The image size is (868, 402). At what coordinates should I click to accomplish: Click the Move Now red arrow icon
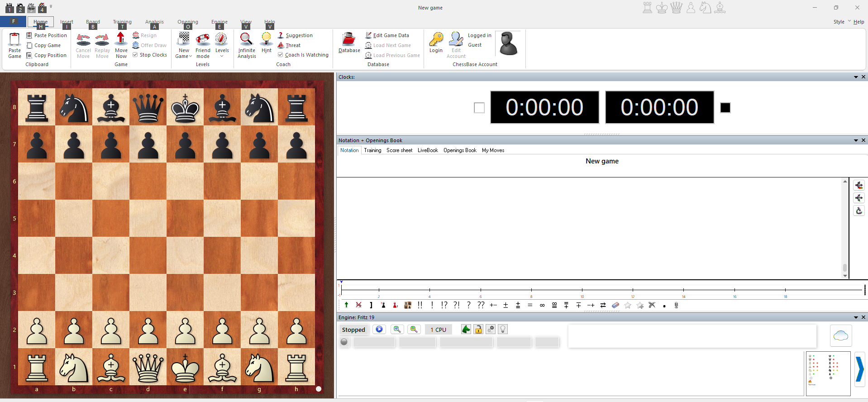(121, 39)
